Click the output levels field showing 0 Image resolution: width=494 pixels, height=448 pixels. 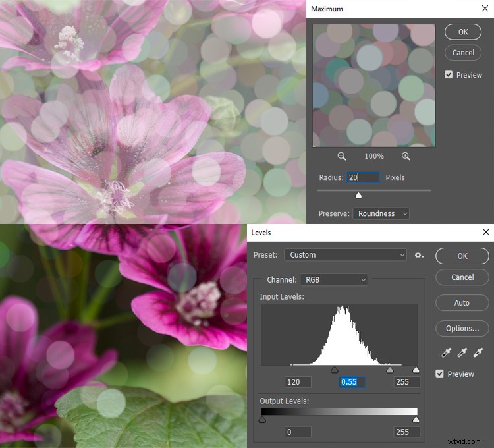(298, 432)
